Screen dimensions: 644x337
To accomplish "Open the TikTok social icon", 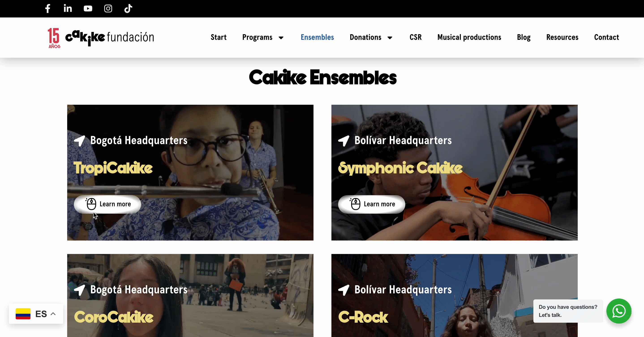I will [x=128, y=9].
